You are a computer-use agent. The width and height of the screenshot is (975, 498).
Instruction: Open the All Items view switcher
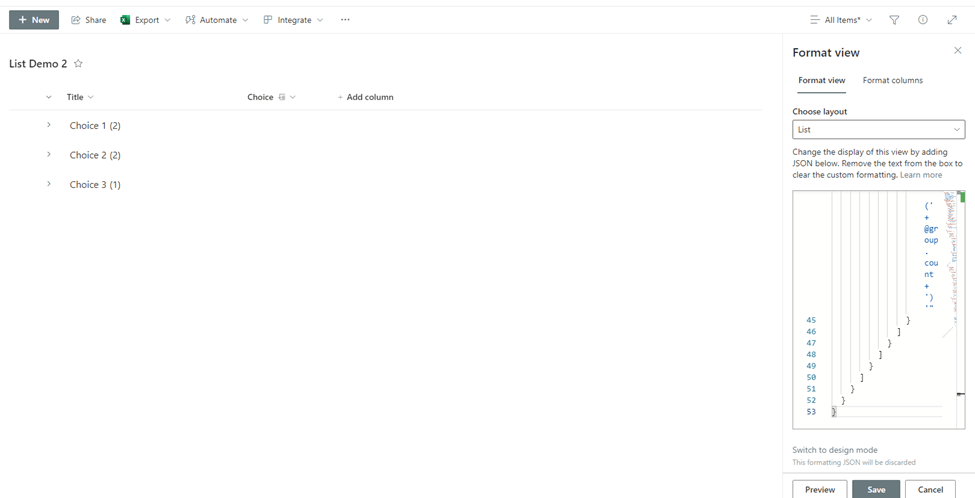[841, 20]
